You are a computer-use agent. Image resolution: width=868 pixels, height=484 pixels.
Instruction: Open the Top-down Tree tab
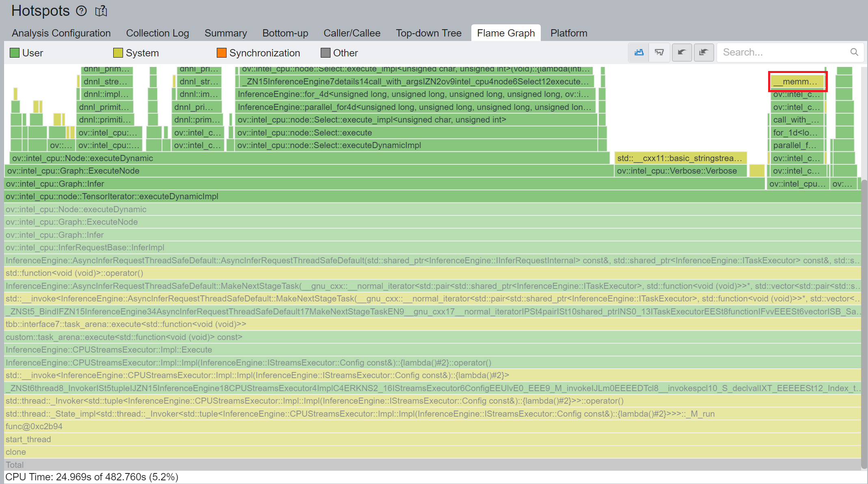point(428,33)
